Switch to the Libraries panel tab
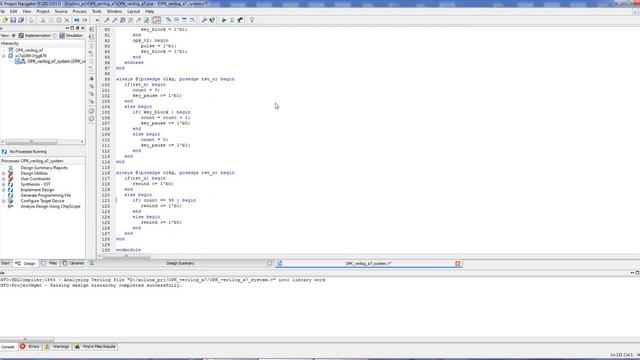 click(73, 263)
